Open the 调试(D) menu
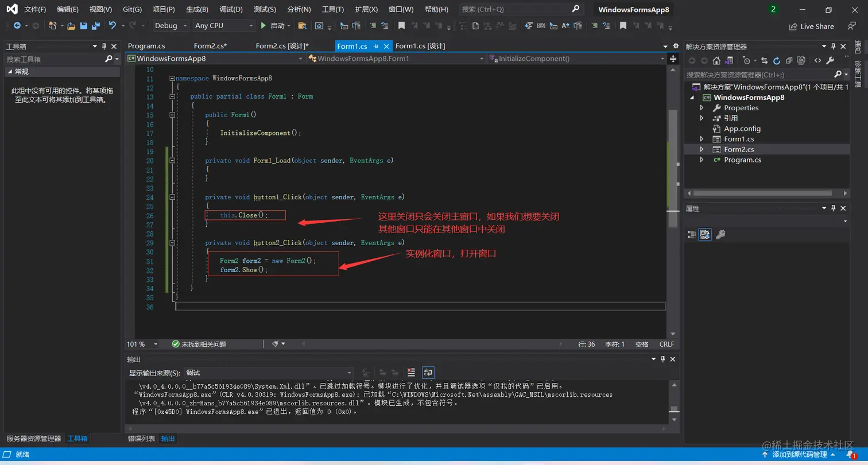This screenshot has height=465, width=868. point(231,10)
